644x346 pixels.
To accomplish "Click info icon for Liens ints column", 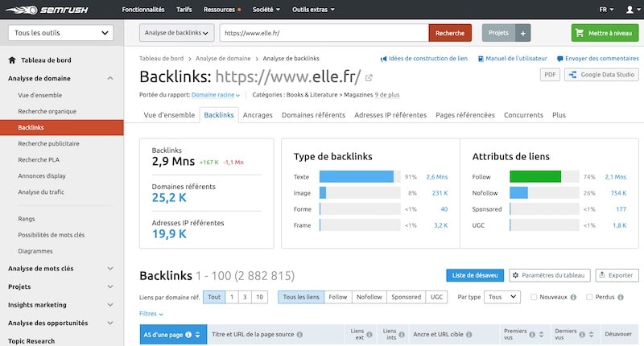I will click(402, 335).
